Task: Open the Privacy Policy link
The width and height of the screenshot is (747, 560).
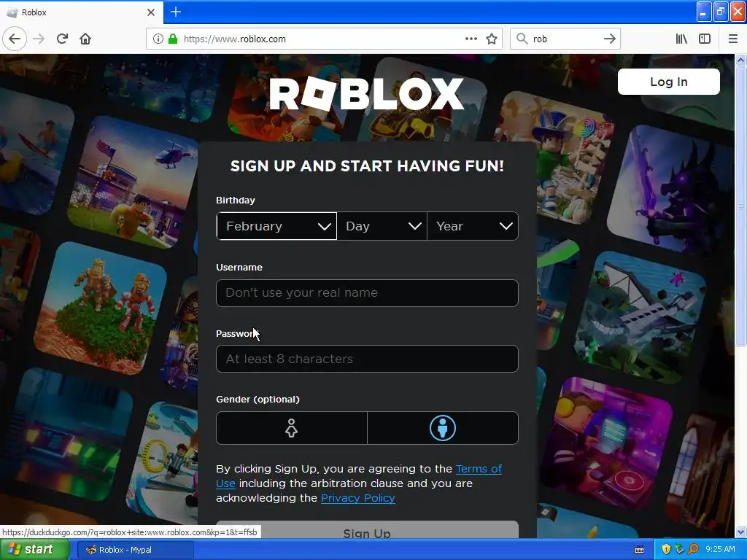Action: pos(357,498)
